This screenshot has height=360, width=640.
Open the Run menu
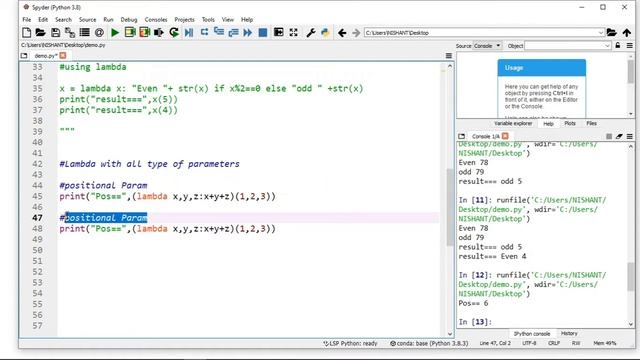click(x=108, y=20)
